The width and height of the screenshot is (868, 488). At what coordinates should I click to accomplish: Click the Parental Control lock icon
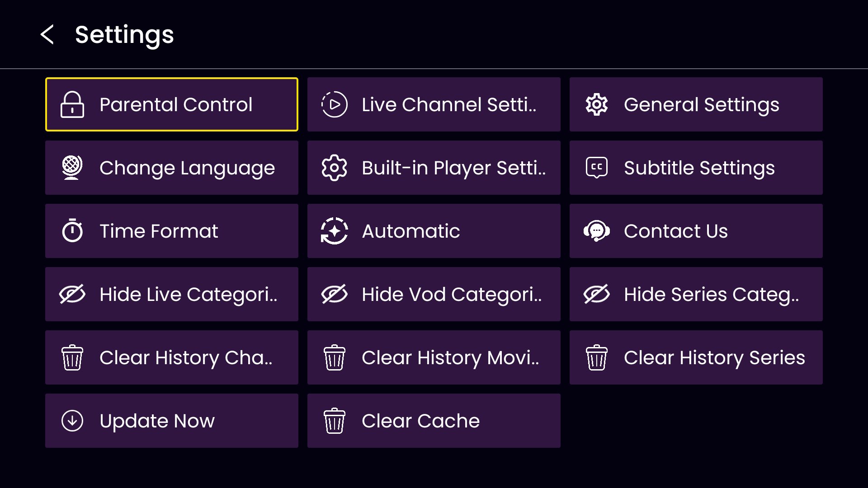(x=72, y=104)
